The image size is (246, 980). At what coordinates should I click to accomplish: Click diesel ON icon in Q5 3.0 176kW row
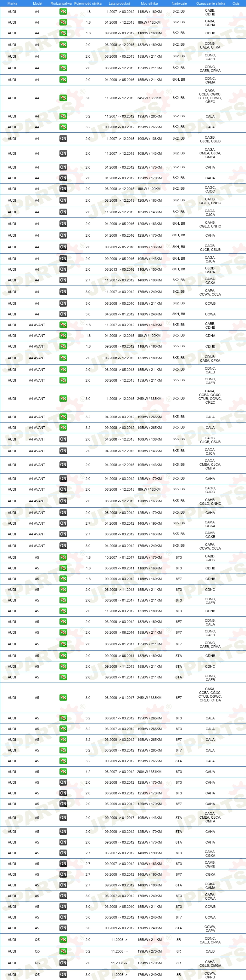coord(63,974)
